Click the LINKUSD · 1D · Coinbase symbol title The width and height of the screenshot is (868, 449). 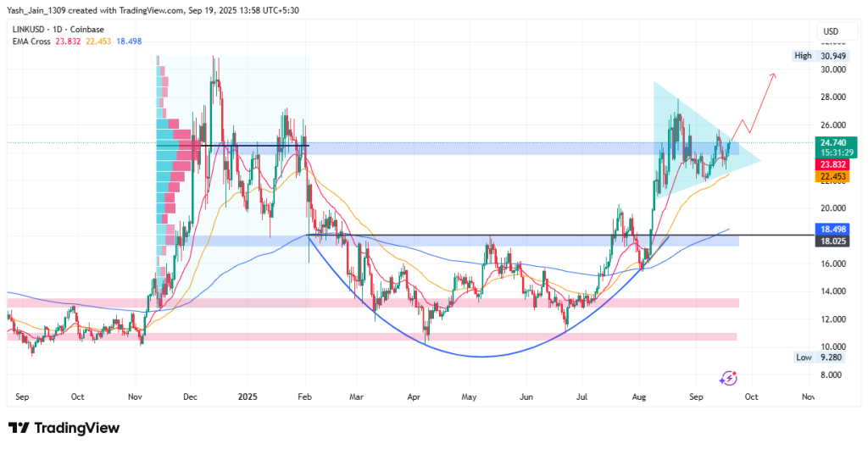click(57, 30)
